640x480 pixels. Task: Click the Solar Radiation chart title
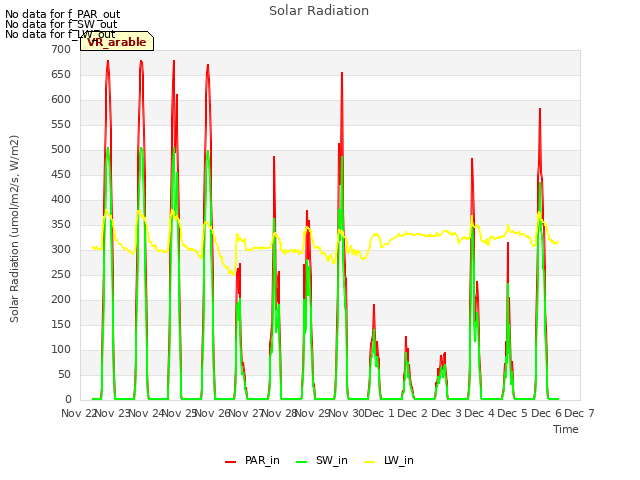coord(319,11)
